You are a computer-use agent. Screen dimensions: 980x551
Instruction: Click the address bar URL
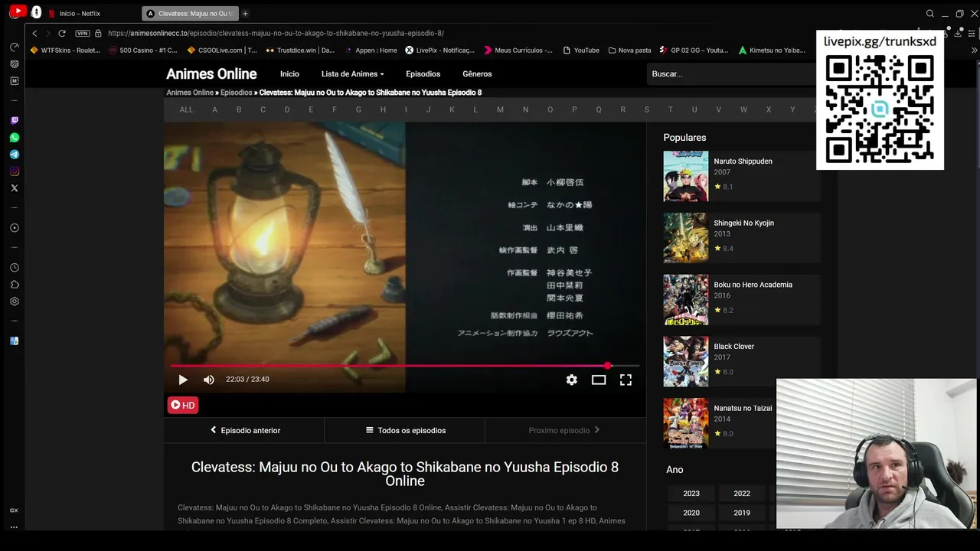(276, 33)
